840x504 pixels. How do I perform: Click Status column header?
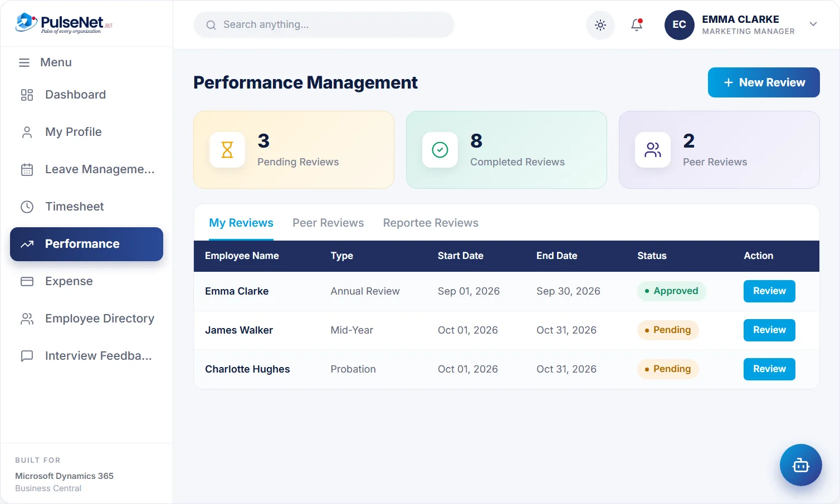click(x=652, y=256)
